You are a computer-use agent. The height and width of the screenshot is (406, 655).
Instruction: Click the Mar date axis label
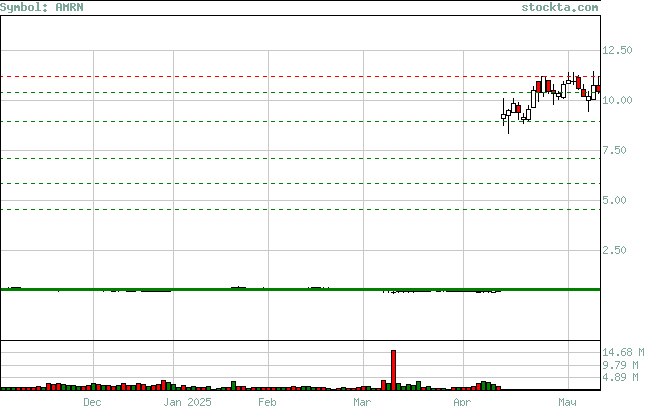pyautogui.click(x=362, y=402)
